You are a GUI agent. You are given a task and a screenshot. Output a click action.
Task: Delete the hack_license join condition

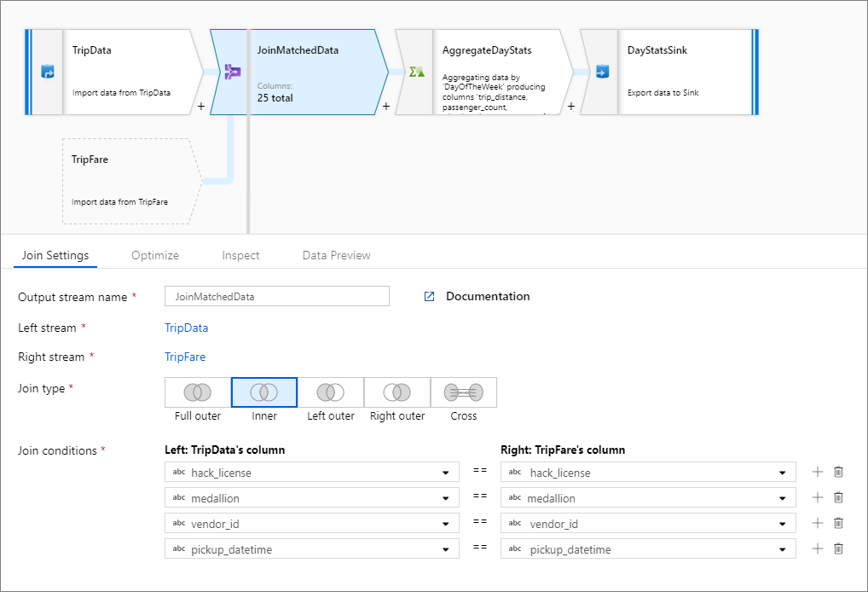(x=838, y=472)
